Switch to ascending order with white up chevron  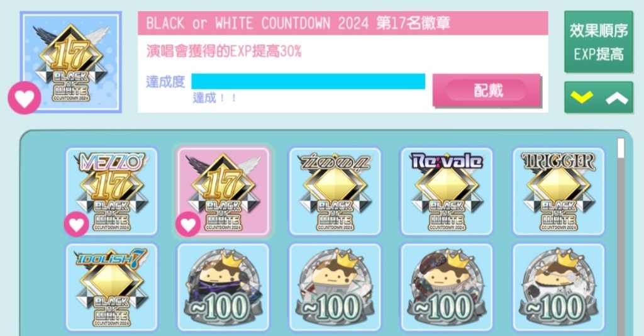[x=616, y=98]
